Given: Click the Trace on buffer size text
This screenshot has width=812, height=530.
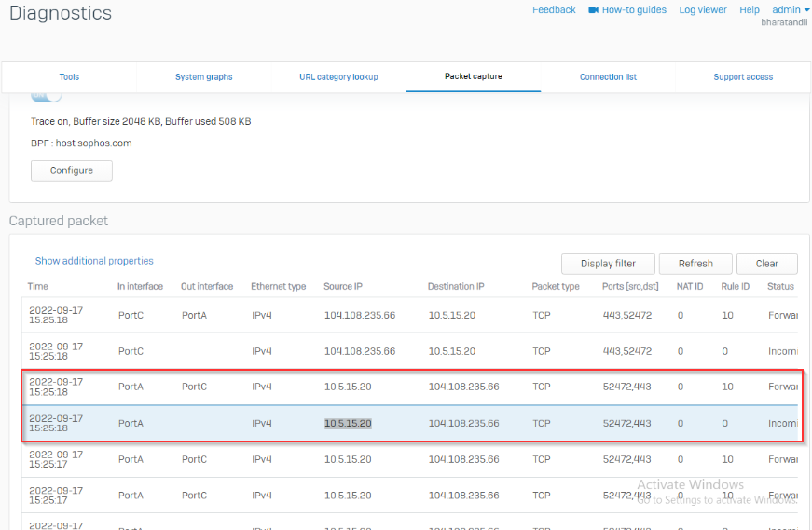Looking at the screenshot, I should [141, 122].
